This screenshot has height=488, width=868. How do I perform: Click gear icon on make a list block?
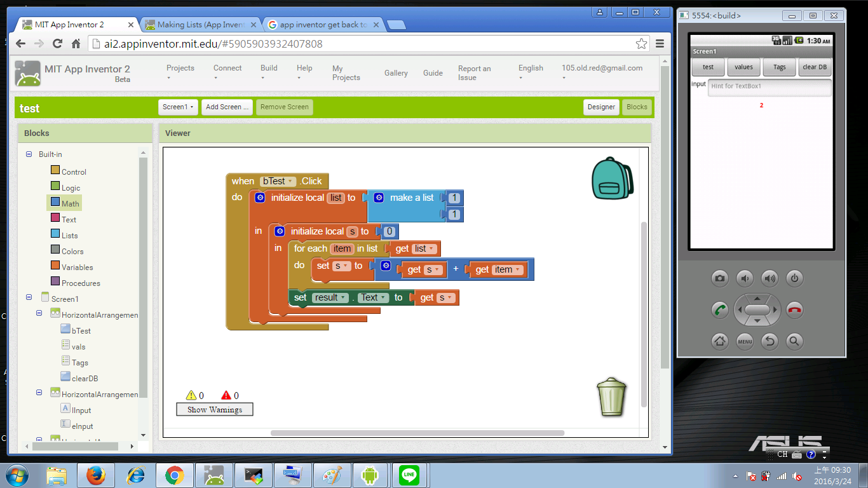[379, 198]
